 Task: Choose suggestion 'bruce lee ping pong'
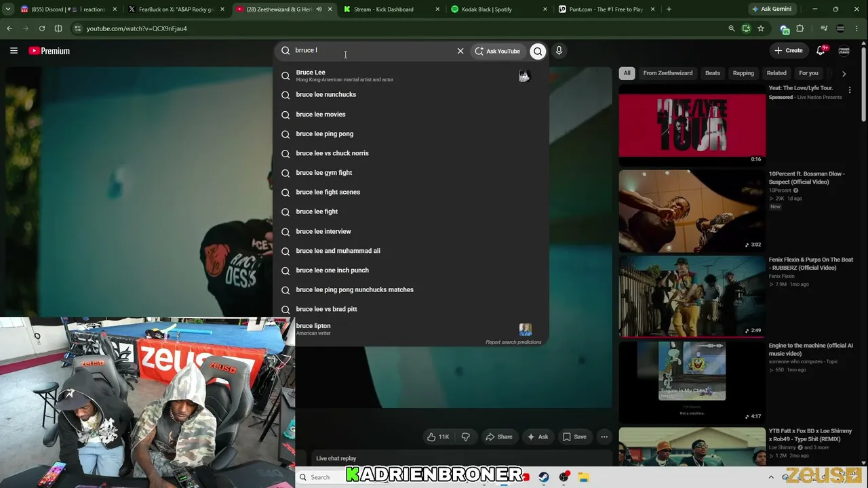click(411, 134)
